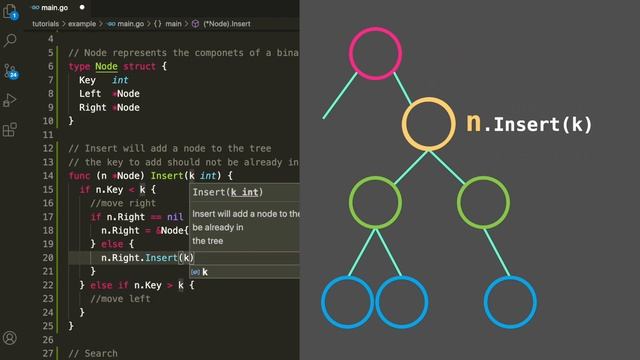
Task: Select the 'k' autocomplete suggestion
Action: (x=245, y=272)
